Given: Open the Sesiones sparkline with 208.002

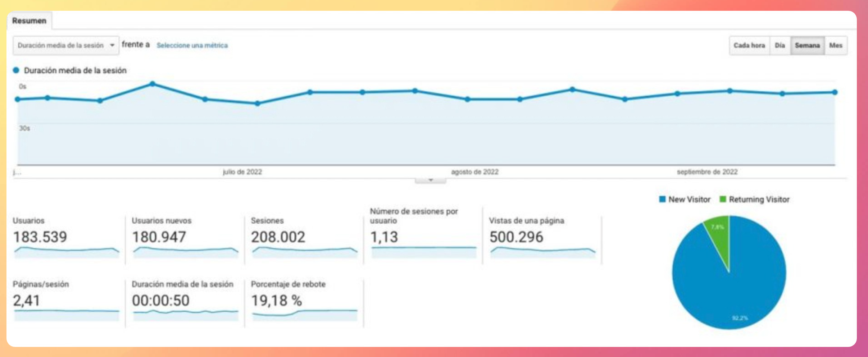Looking at the screenshot, I should click(x=304, y=252).
